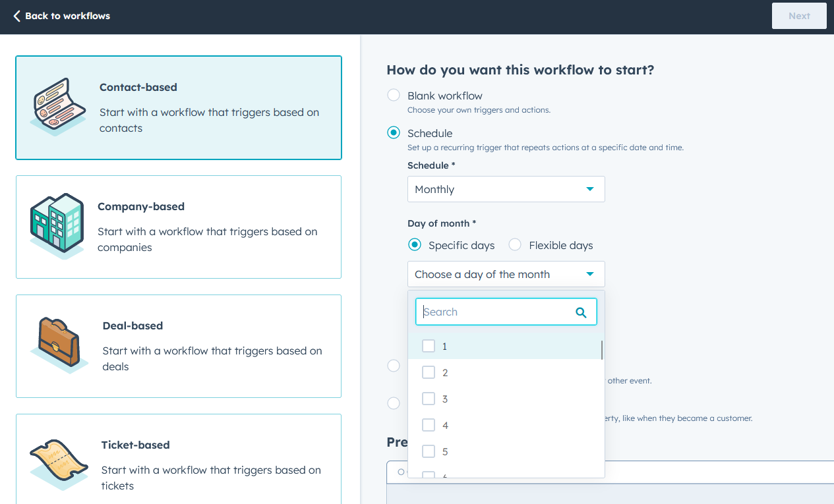Select the Flexible days radio option
The image size is (834, 504).
pos(514,244)
